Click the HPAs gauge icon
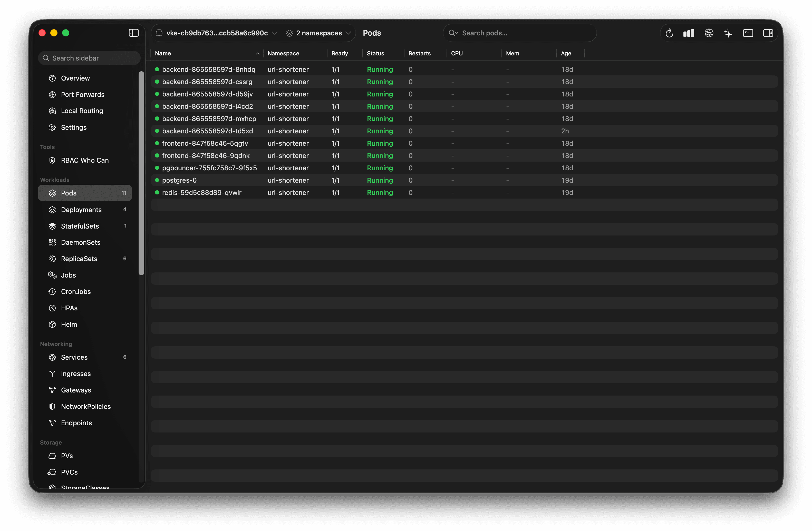This screenshot has height=531, width=812. 52,308
